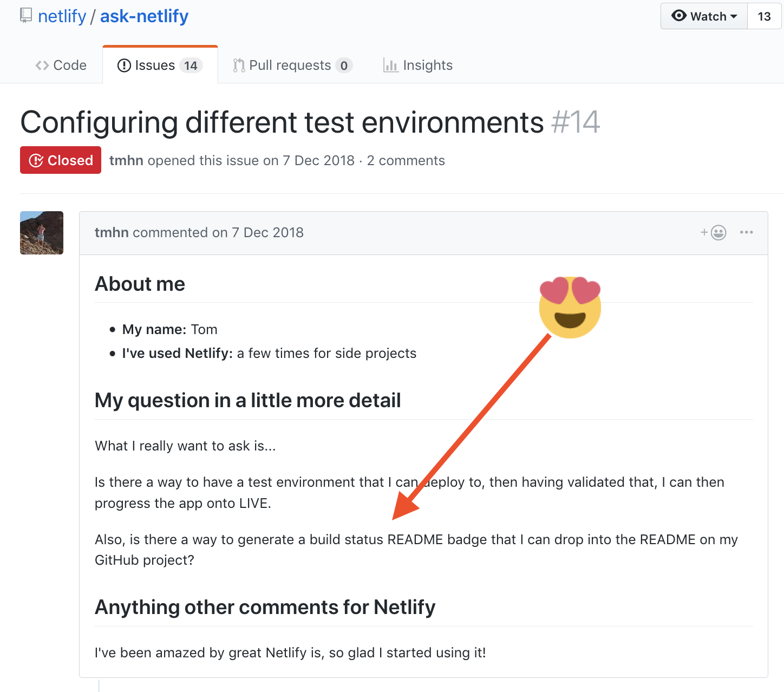Open the Watch dropdown menu
This screenshot has height=692, width=784.
[703, 16]
